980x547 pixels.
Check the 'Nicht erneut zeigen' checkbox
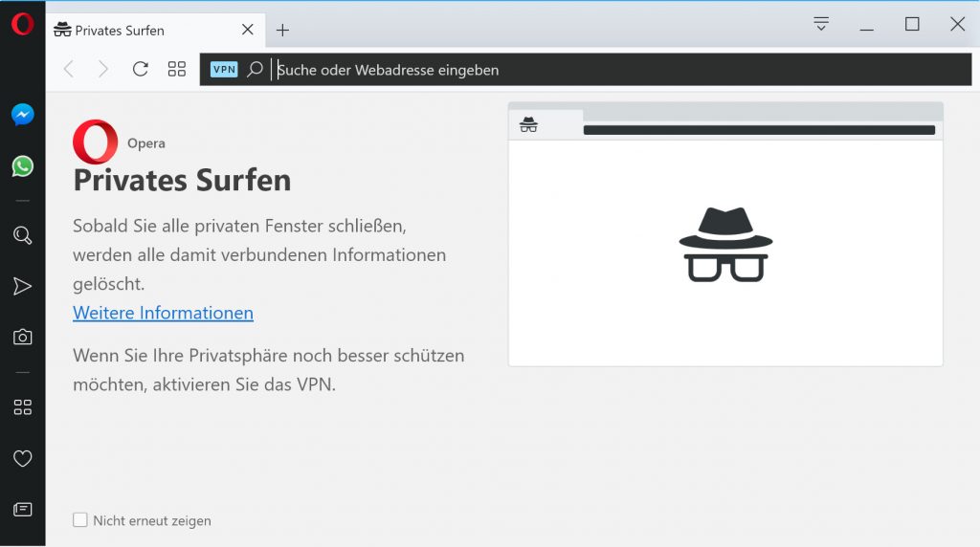click(x=80, y=519)
